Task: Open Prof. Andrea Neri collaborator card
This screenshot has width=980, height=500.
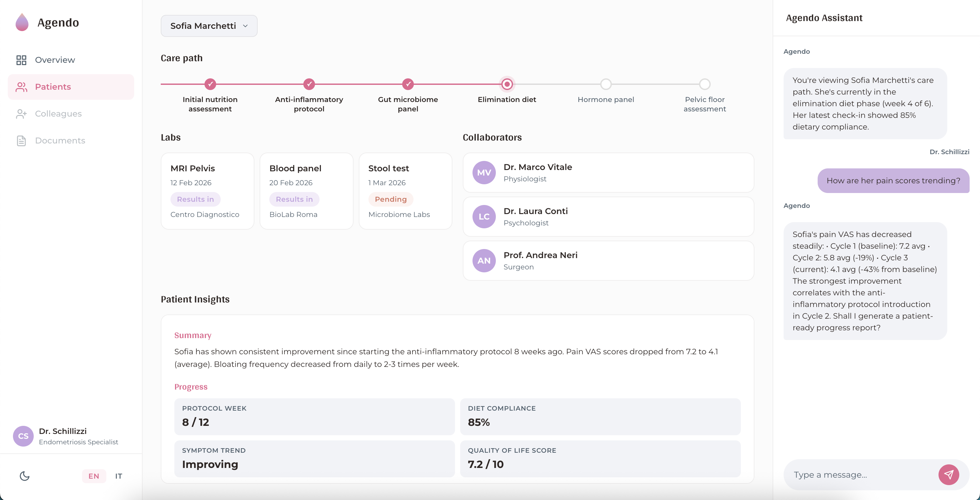Action: (608, 261)
